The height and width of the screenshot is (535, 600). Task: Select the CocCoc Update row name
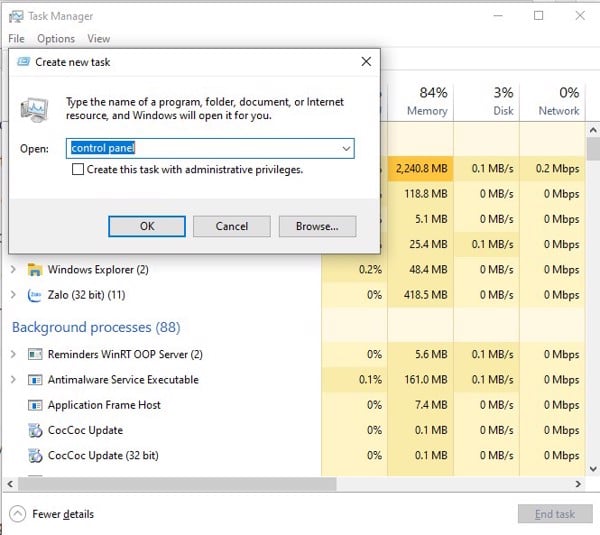85,430
